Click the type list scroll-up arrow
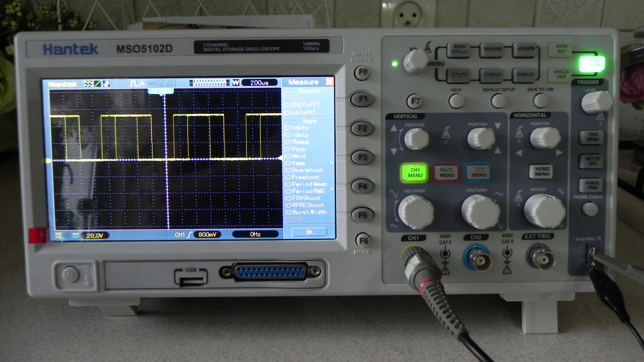This screenshot has height=362, width=644. (x=331, y=163)
